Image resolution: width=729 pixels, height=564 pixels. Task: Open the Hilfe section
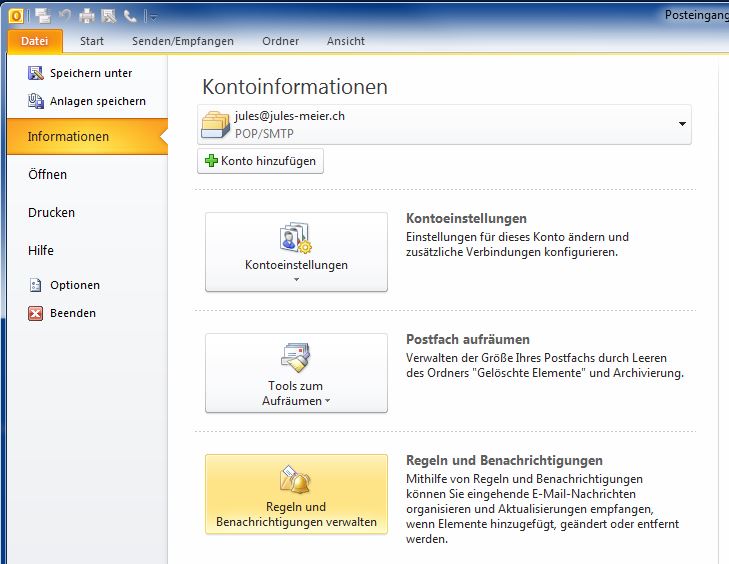pos(40,251)
